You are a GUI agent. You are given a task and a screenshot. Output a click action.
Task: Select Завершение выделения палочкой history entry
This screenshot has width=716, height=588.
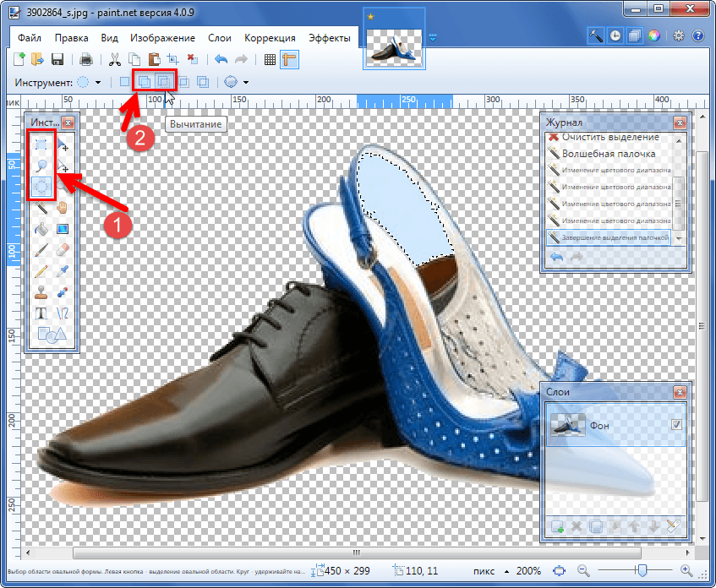click(609, 238)
